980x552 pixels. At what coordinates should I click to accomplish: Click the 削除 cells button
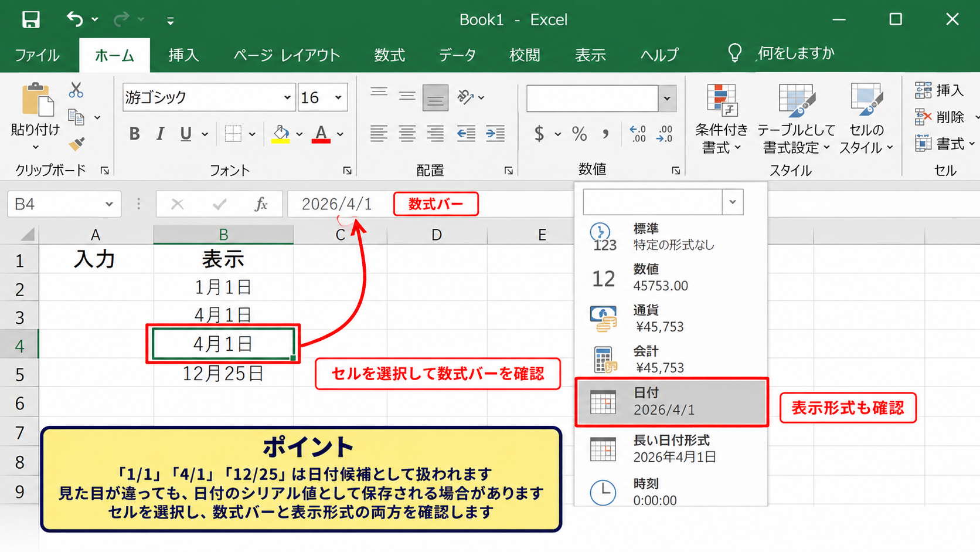click(x=940, y=117)
